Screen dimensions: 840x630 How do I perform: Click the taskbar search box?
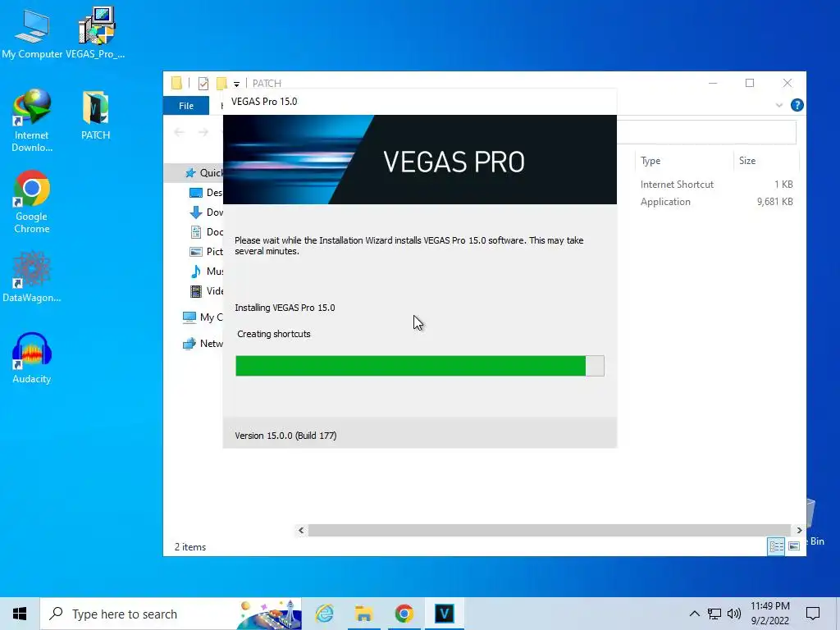click(171, 614)
